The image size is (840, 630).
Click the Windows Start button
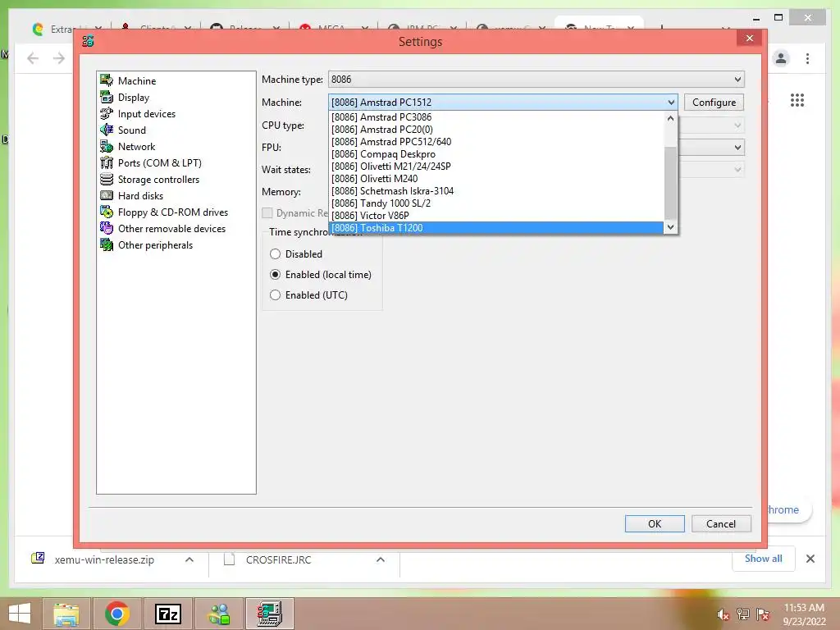20,614
